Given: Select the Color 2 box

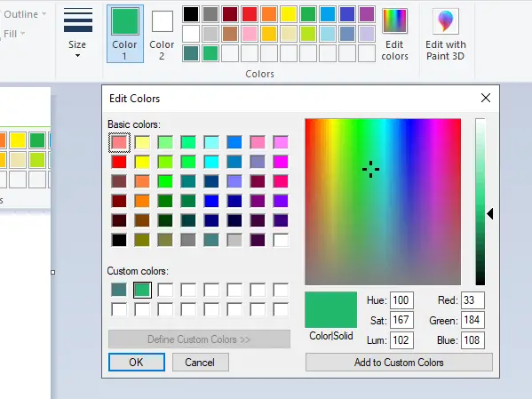Looking at the screenshot, I should coord(163,34).
